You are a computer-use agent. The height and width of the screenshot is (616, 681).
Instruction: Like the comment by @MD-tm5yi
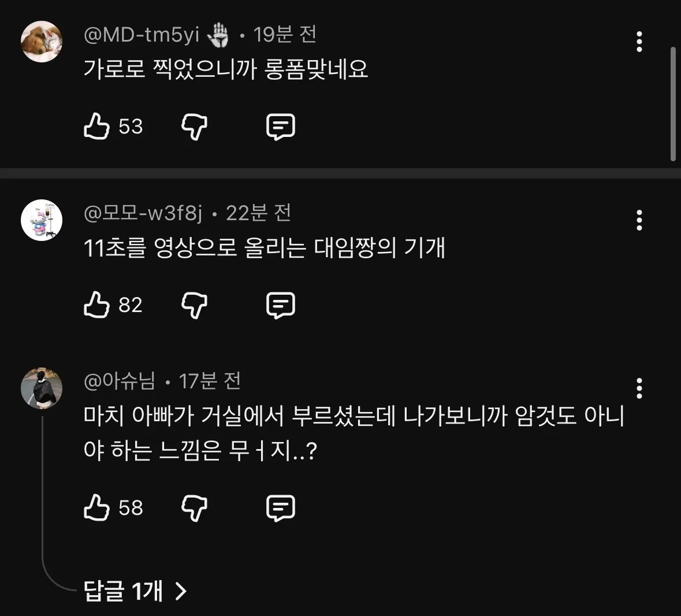click(x=97, y=126)
